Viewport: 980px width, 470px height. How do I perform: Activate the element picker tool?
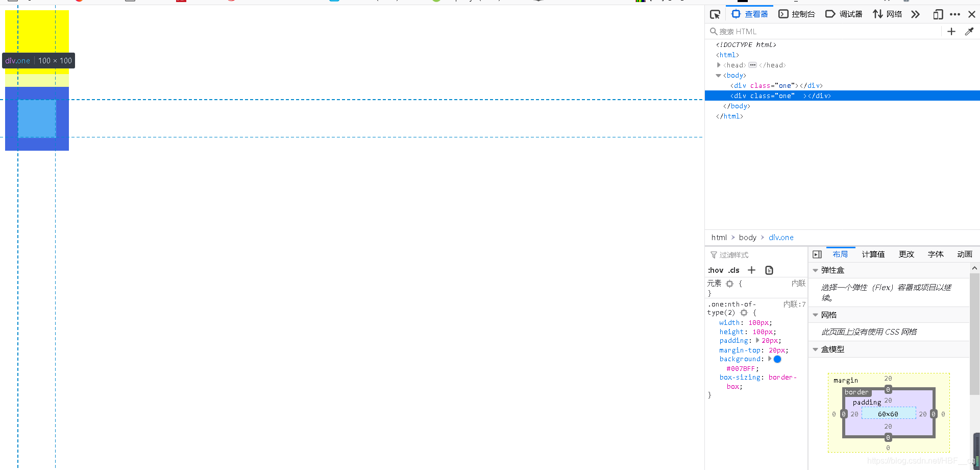click(715, 14)
